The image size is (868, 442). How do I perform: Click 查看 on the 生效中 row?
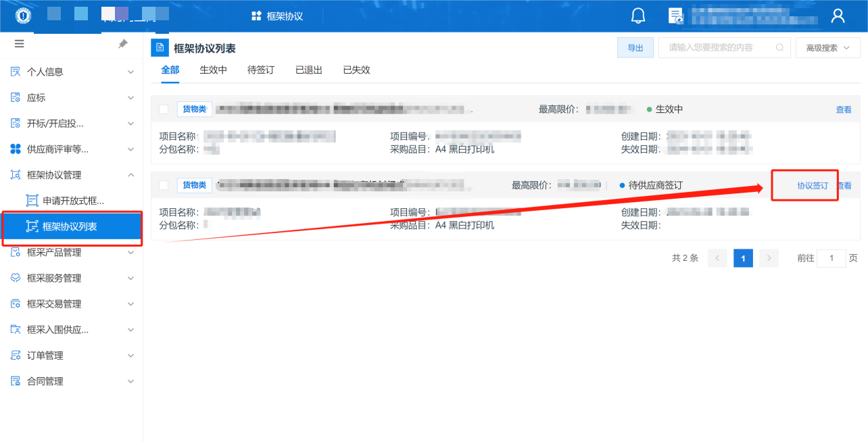(844, 109)
